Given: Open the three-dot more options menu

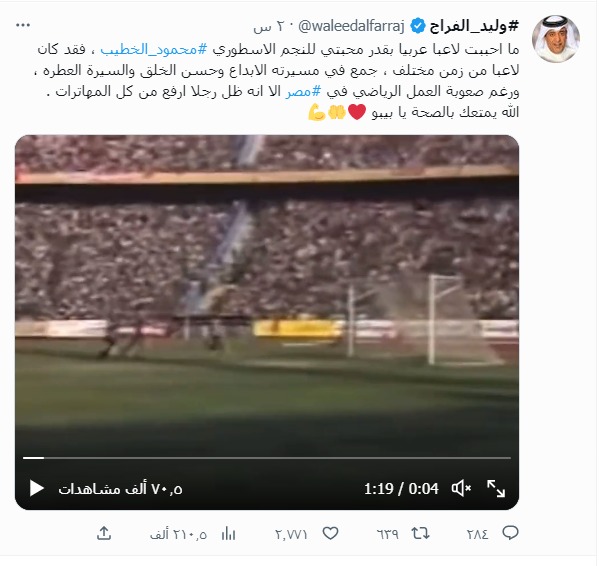Looking at the screenshot, I should point(23,25).
